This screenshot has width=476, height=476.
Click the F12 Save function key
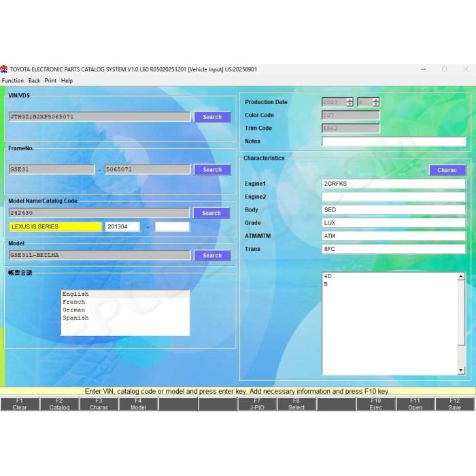tap(455, 404)
